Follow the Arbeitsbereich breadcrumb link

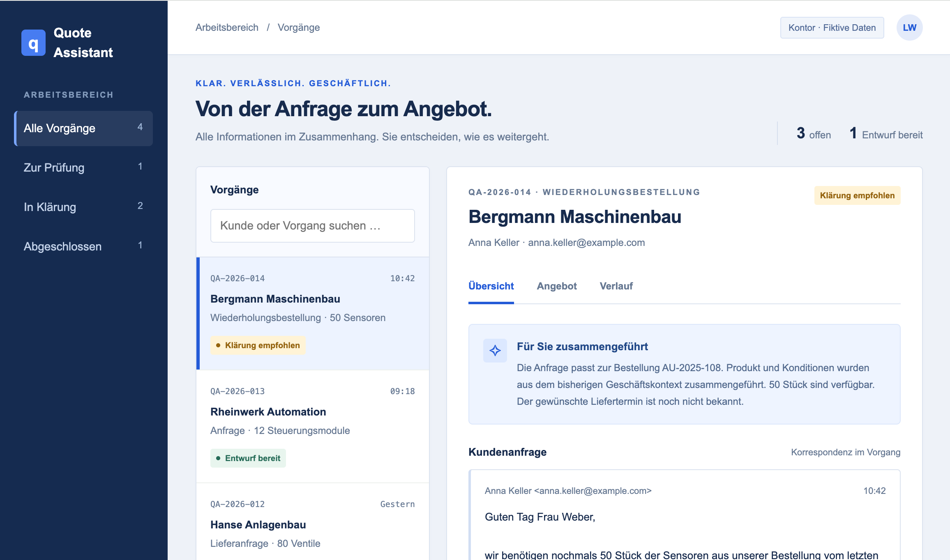[x=227, y=28]
